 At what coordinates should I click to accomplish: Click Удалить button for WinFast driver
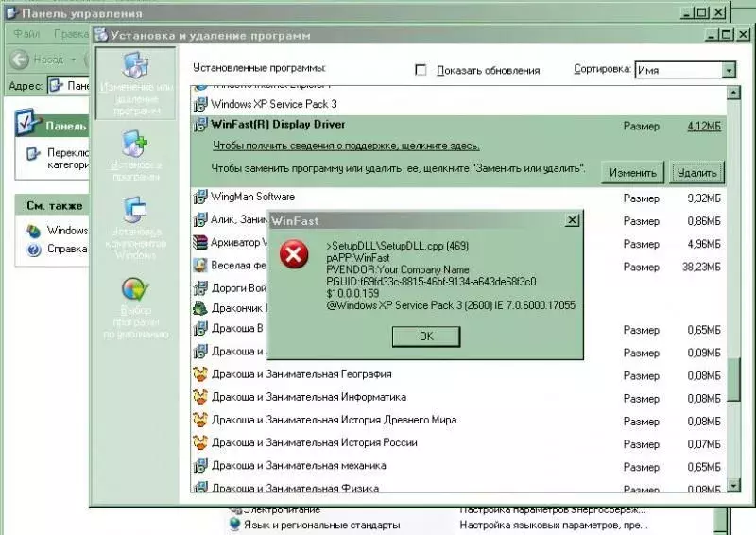696,173
